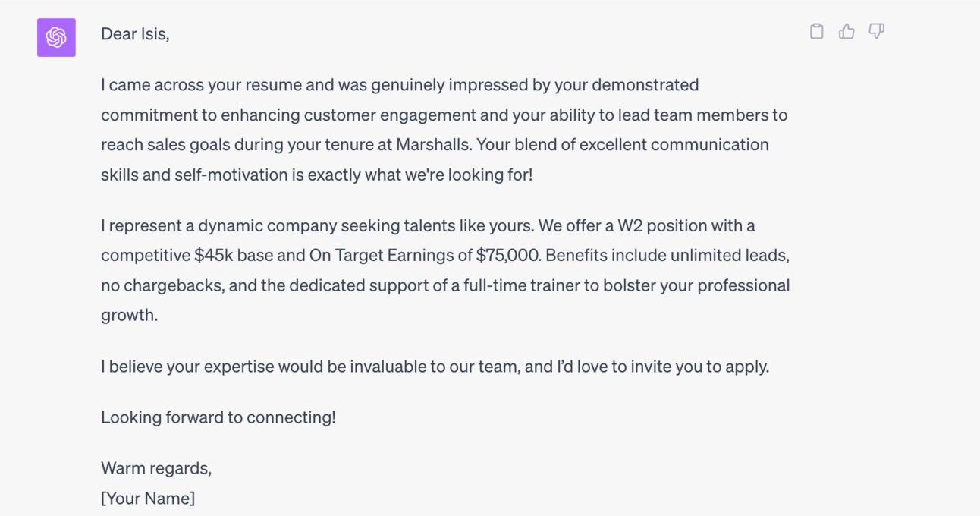Image resolution: width=980 pixels, height=516 pixels.
Task: Click the "$45k" base salary text
Action: (213, 256)
